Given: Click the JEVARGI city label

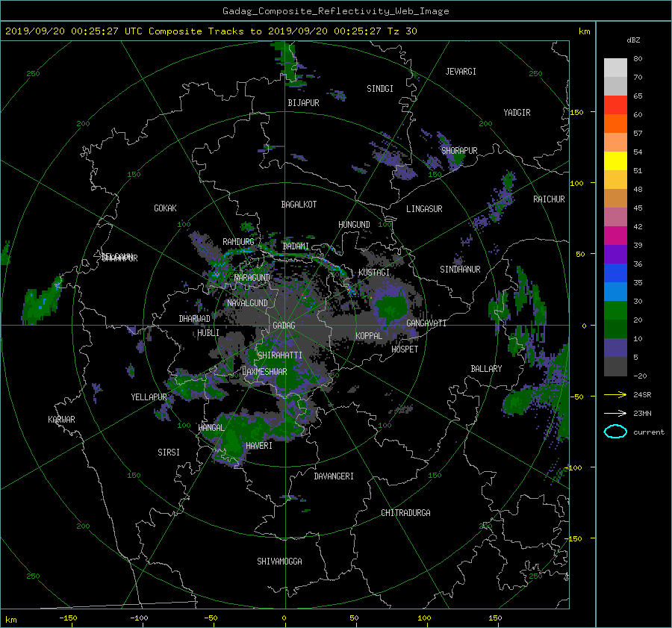Looking at the screenshot, I should [x=461, y=72].
